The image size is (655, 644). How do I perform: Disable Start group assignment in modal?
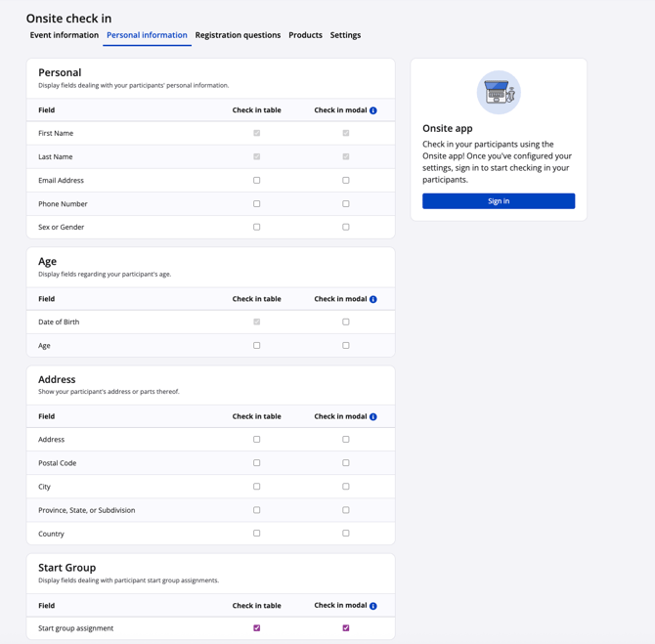[346, 628]
